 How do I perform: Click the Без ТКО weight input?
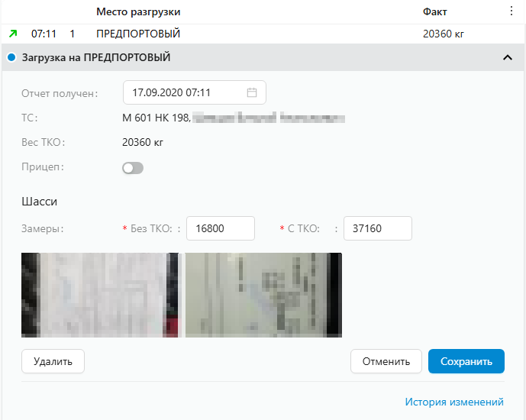[221, 228]
